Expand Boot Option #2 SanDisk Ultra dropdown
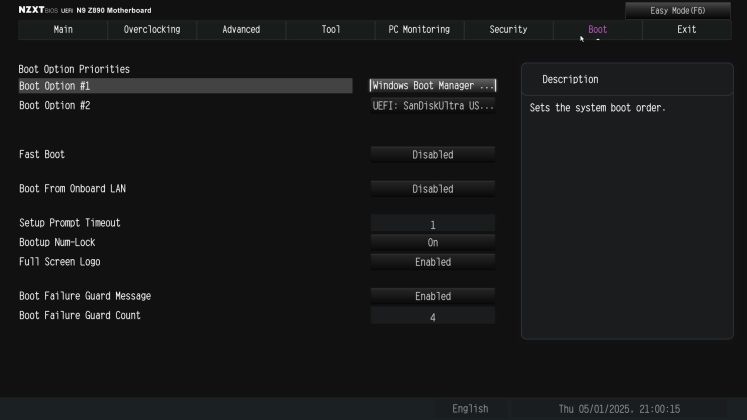 coord(433,105)
